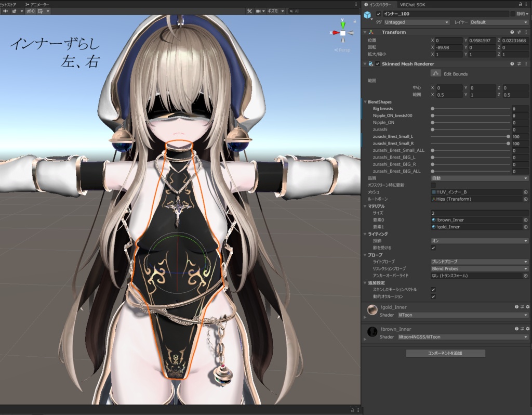Open Skinned Mesh Renderer three-dot menu
The width and height of the screenshot is (532, 415).
[x=526, y=63]
